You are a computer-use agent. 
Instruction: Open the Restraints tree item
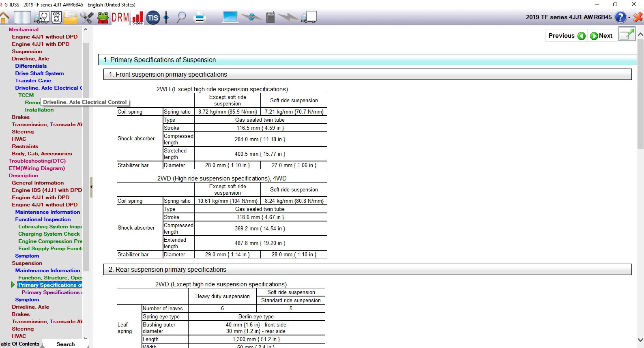pyautogui.click(x=25, y=146)
